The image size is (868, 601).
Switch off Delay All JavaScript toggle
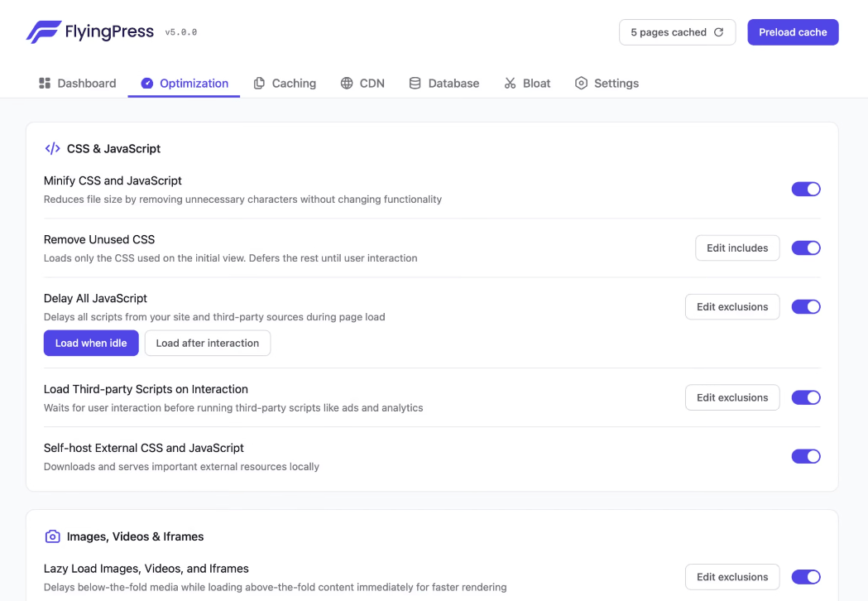tap(805, 306)
